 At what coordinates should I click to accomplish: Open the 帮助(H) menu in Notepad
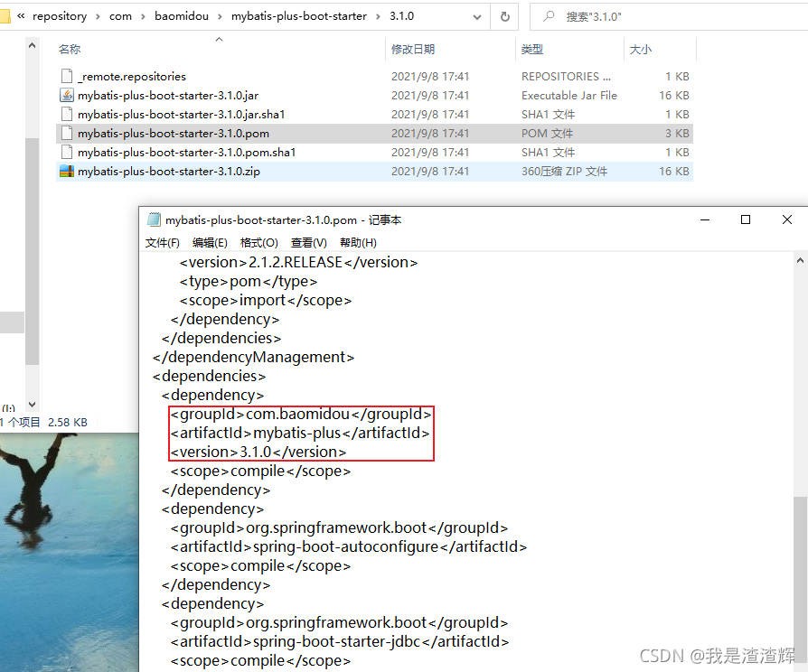pyautogui.click(x=358, y=243)
